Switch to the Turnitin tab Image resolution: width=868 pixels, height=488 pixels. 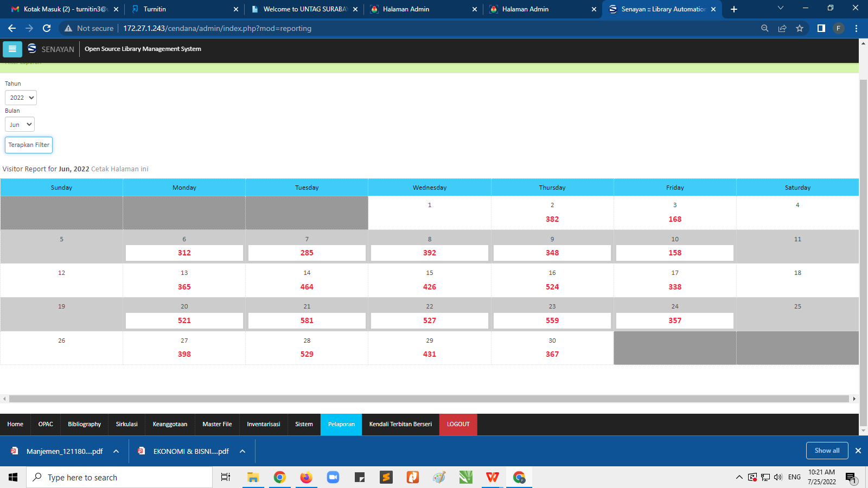184,9
